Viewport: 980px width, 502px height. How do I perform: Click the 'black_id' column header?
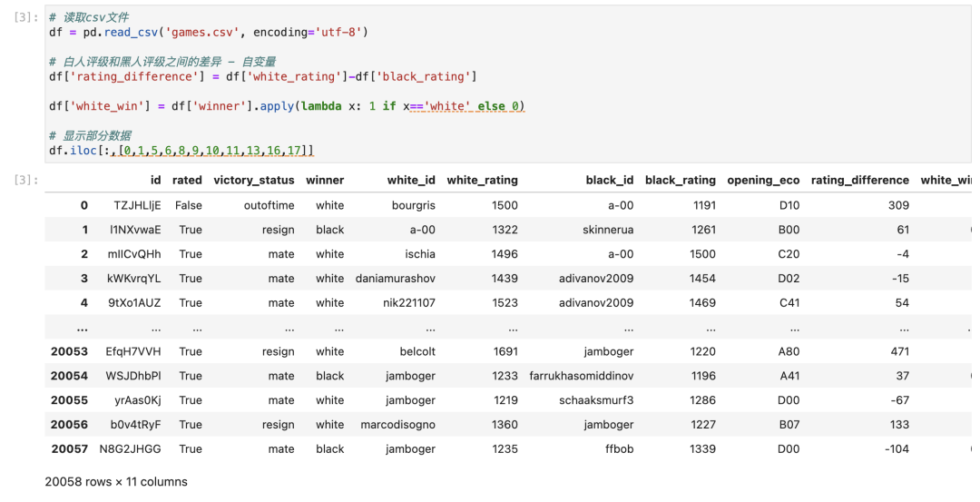(x=610, y=180)
